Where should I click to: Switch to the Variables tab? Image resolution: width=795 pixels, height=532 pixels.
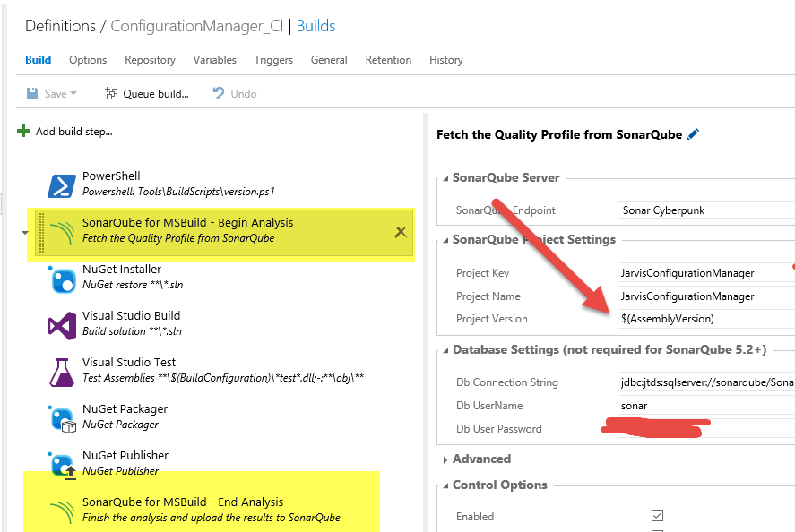(214, 60)
